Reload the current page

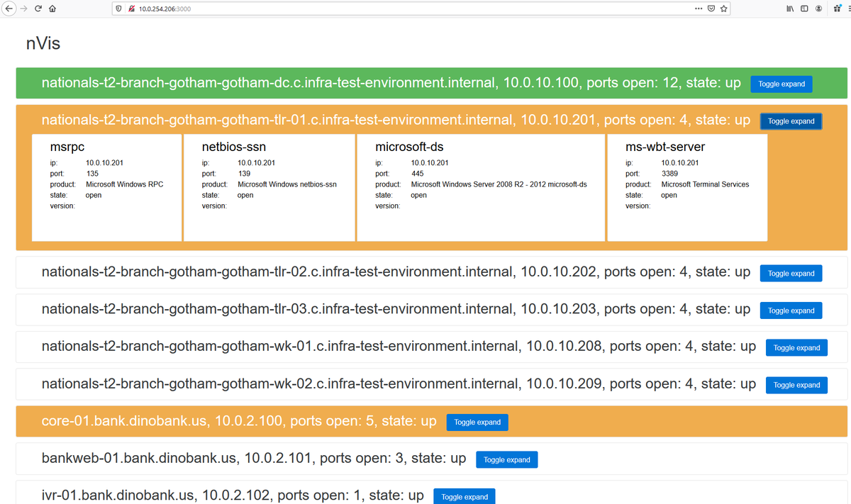[38, 9]
